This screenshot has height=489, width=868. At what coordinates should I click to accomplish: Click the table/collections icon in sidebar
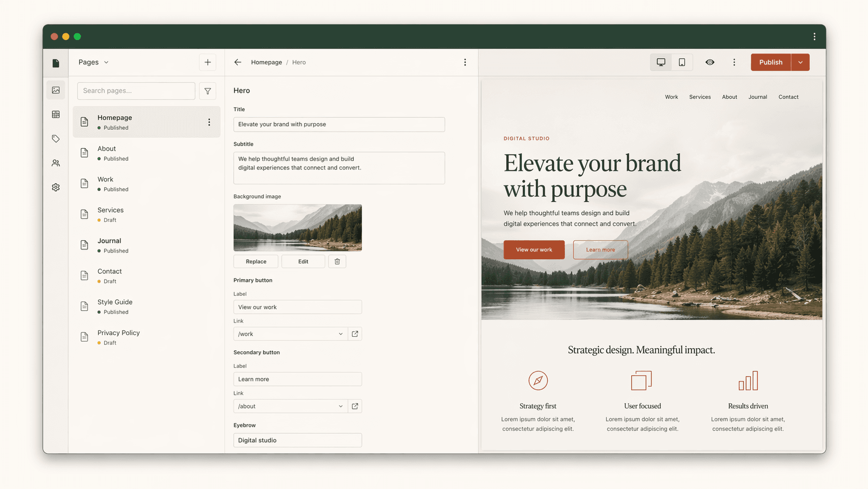tap(56, 114)
